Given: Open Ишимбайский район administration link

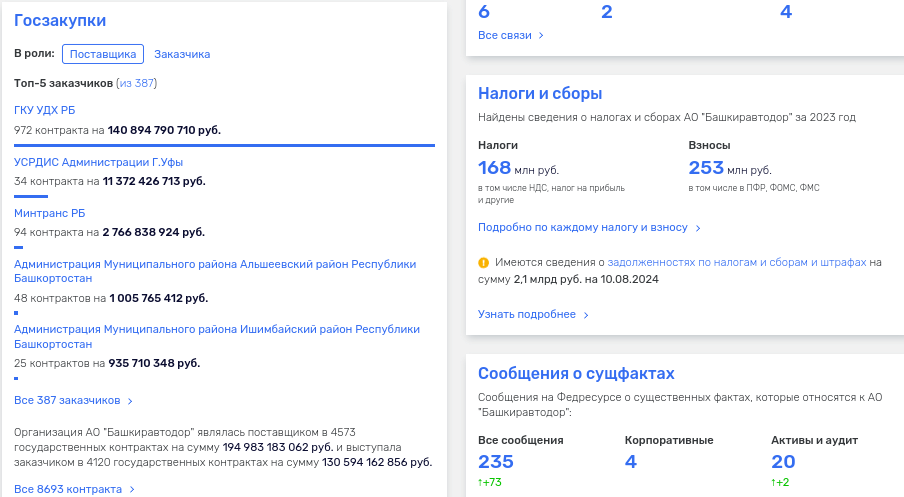Looking at the screenshot, I should click(217, 336).
